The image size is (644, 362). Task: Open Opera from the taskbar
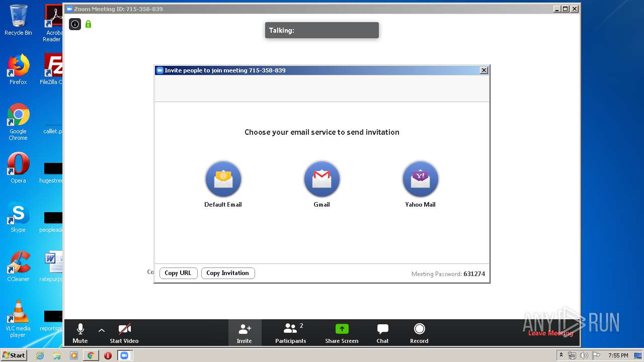coord(108,355)
